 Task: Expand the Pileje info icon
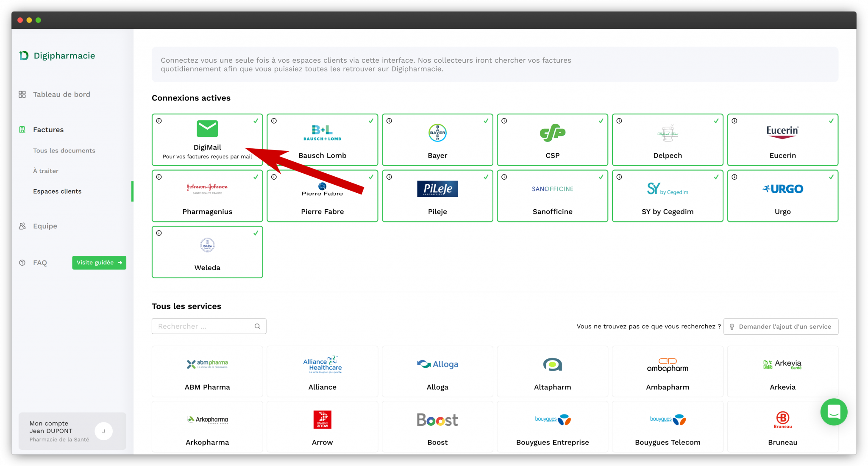click(x=389, y=177)
